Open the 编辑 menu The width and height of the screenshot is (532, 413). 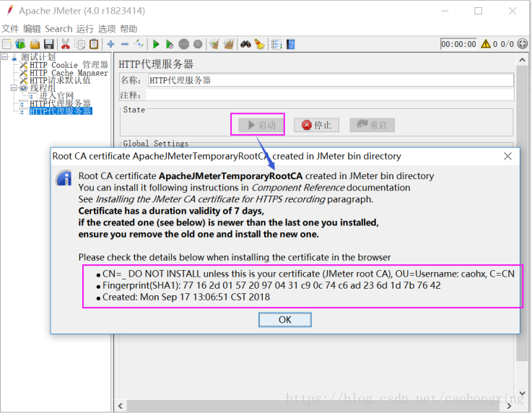(32, 29)
